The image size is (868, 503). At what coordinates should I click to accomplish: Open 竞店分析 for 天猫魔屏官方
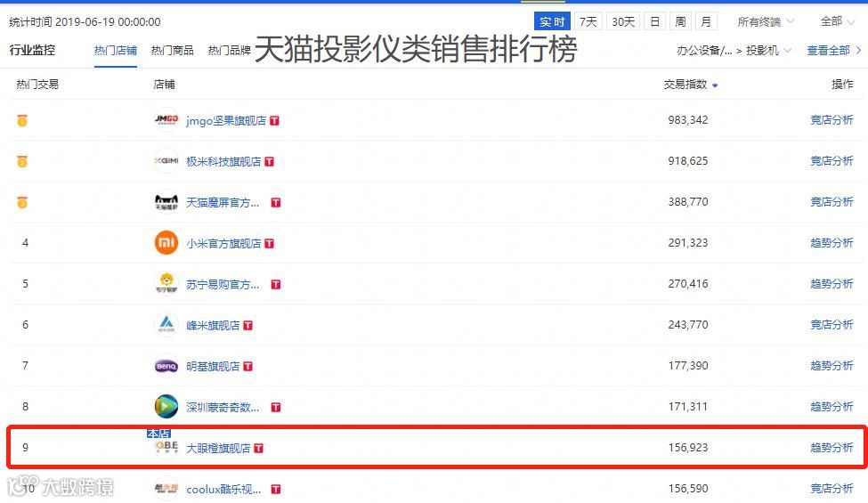coord(831,202)
